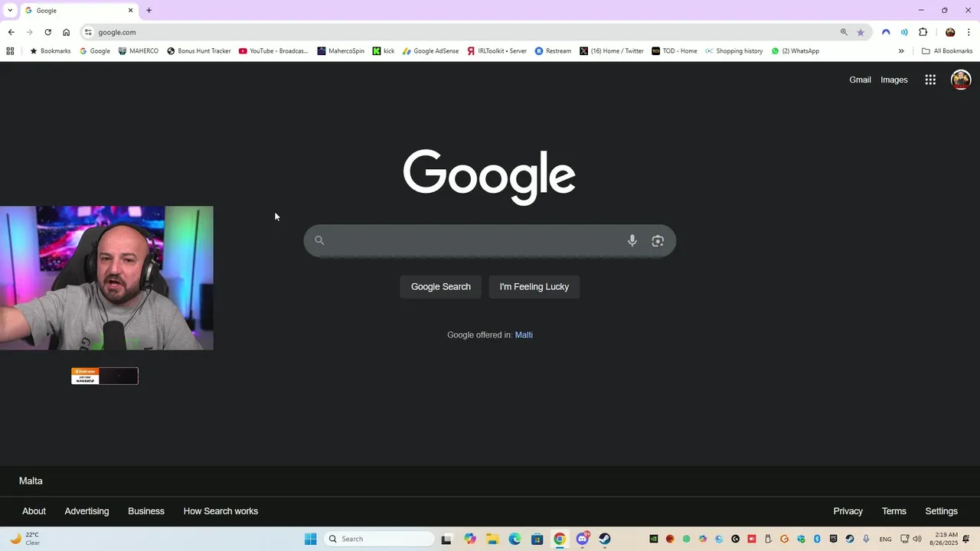Open Images from the Google header

(x=893, y=80)
